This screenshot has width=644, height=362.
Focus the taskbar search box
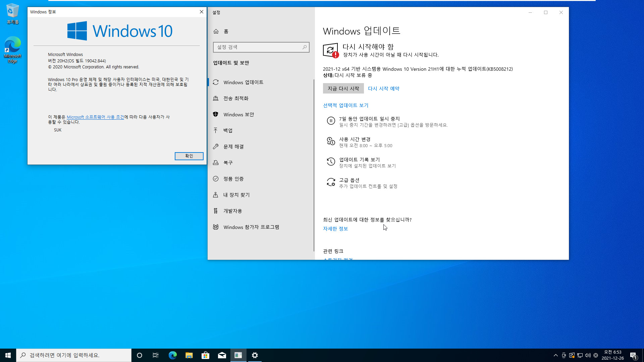tap(74, 355)
